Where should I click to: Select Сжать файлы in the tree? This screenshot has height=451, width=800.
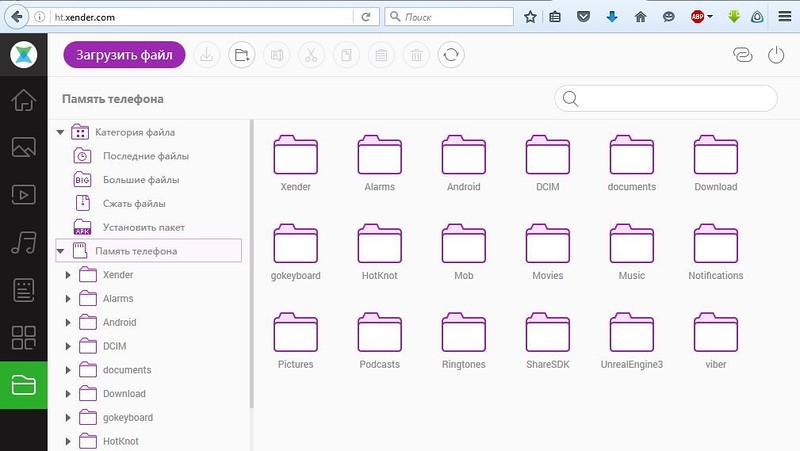134,204
